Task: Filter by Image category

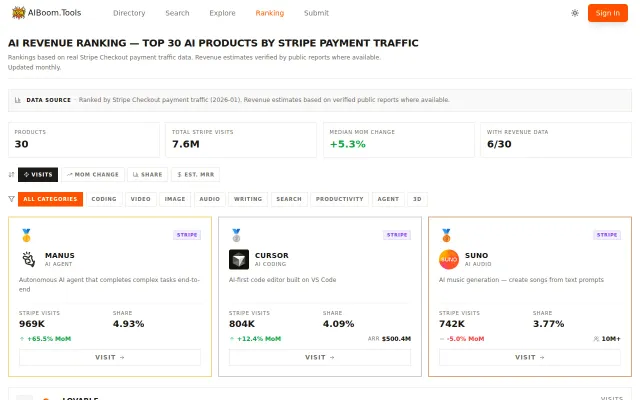Action: (x=175, y=199)
